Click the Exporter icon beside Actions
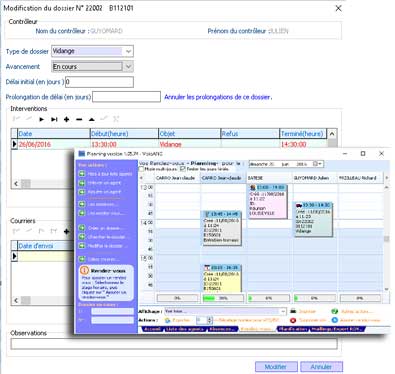395x374 pixels. coord(168,320)
